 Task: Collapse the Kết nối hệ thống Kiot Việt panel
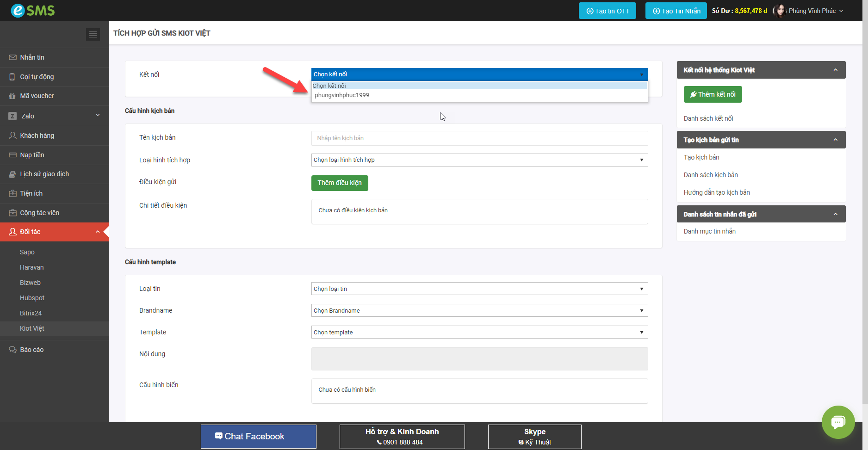pos(835,70)
